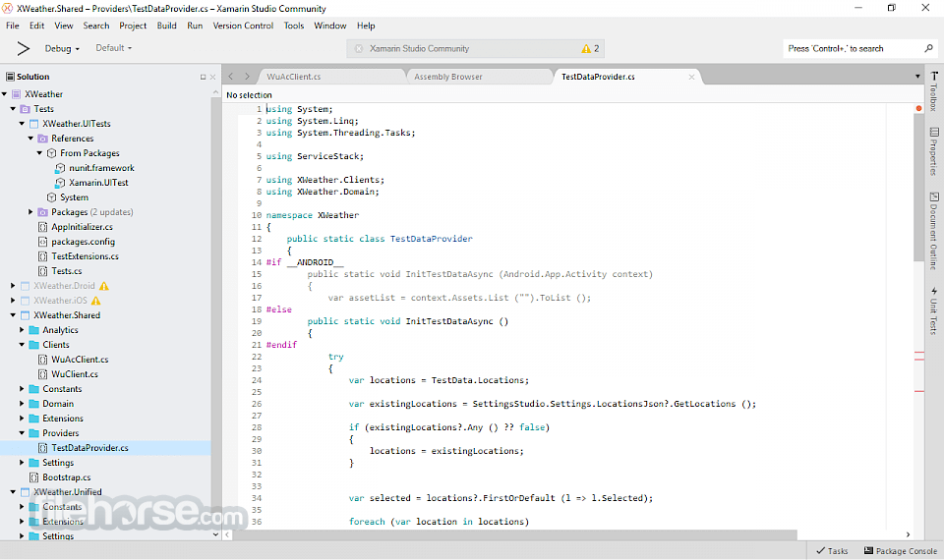Open the File menu

[13, 26]
